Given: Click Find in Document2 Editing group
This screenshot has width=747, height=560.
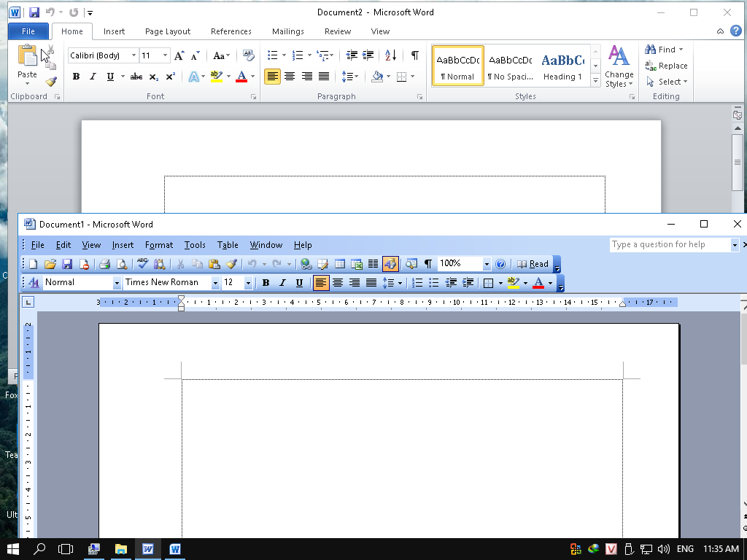Looking at the screenshot, I should pos(664,50).
